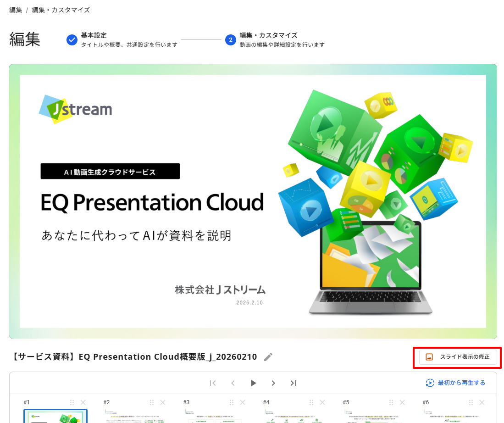The height and width of the screenshot is (423, 504).
Task: Delete slide #1 with X
Action: [x=83, y=402]
